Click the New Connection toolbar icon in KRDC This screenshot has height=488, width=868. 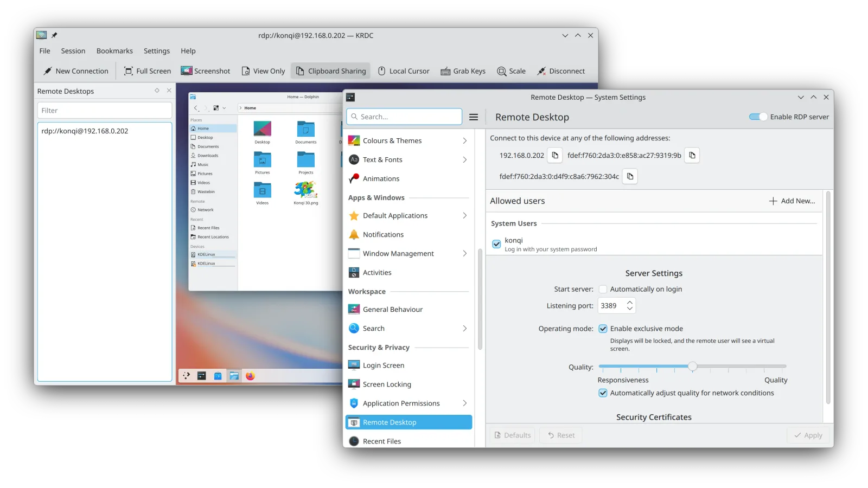48,71
